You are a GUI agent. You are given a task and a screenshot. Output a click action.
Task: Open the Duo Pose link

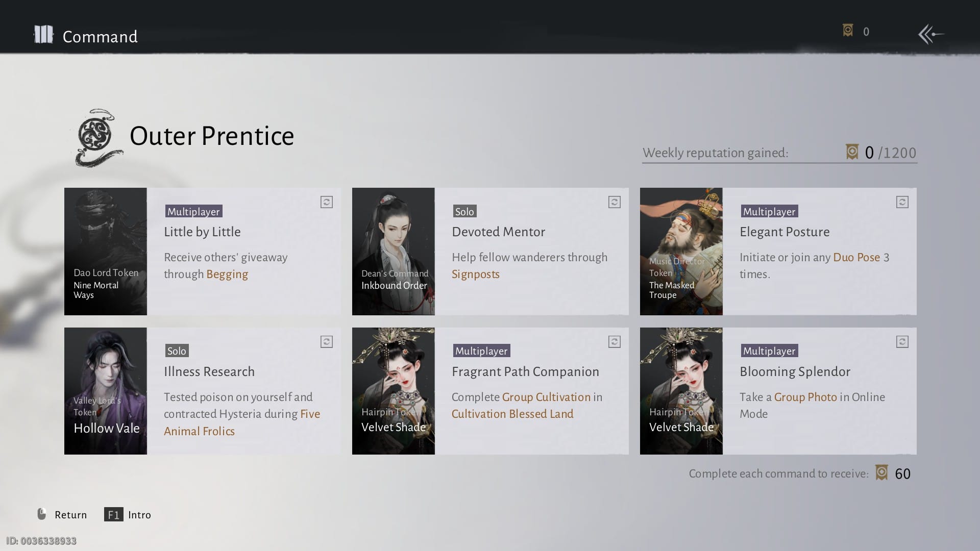(x=856, y=257)
